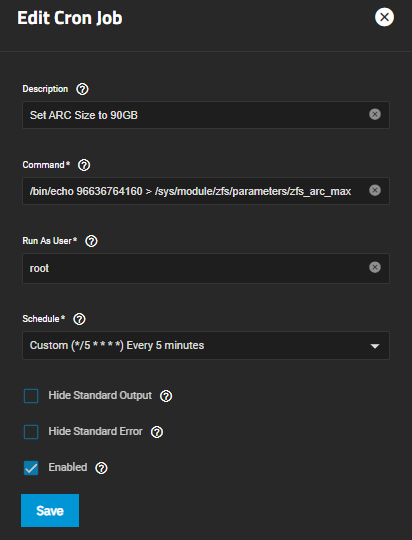This screenshot has height=540, width=412.
Task: Click the Run As User help icon
Action: click(91, 241)
